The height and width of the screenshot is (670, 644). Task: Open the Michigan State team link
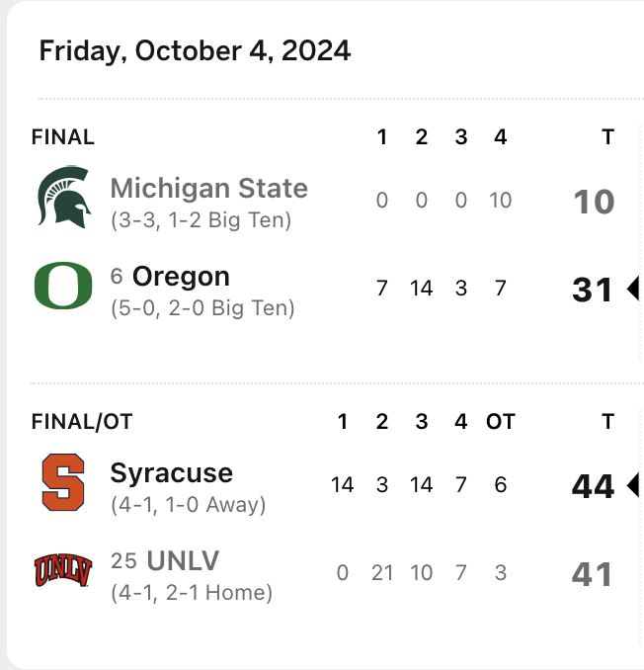[208, 188]
